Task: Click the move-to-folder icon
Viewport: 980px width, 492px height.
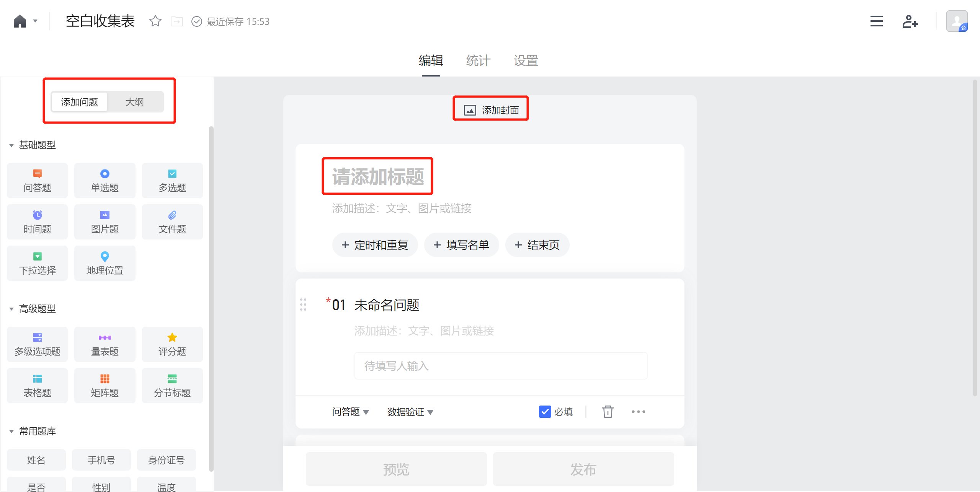Action: point(176,21)
